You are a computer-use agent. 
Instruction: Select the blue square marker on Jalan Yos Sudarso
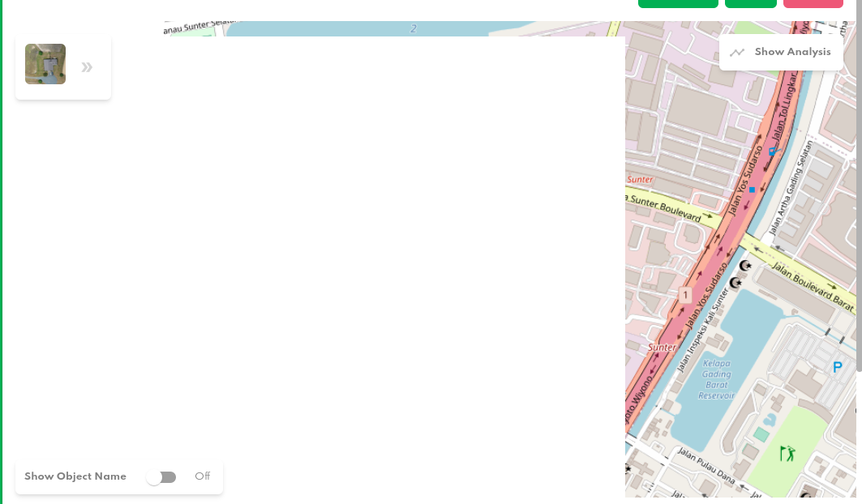point(753,189)
